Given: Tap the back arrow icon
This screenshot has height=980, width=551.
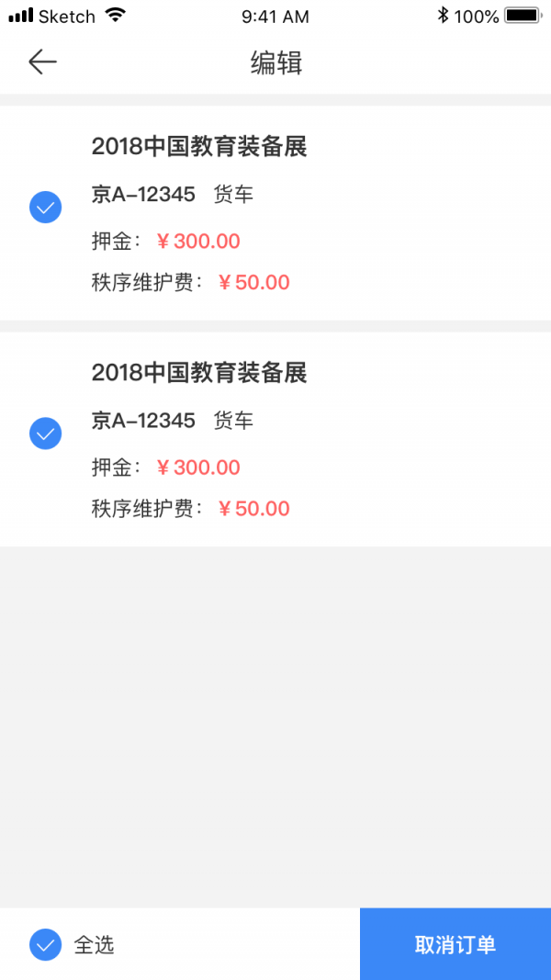Looking at the screenshot, I should pos(42,62).
